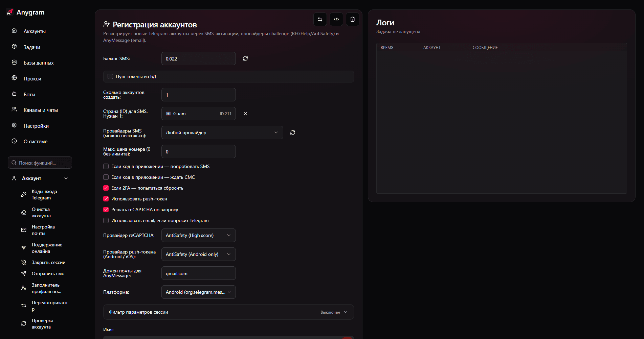
Task: Collapse the Account section in sidebar
Action: 66,178
